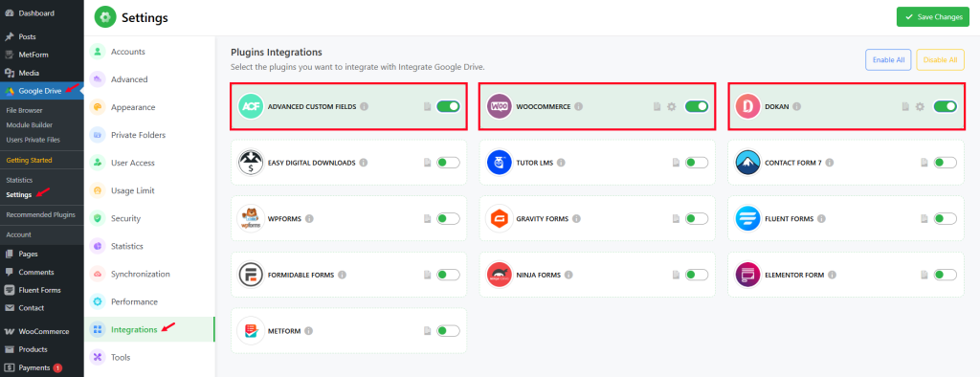Click the info icon next to Contact Form 7
The width and height of the screenshot is (980, 377).
[829, 163]
